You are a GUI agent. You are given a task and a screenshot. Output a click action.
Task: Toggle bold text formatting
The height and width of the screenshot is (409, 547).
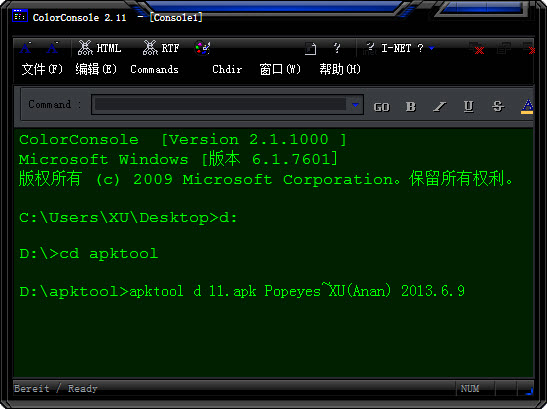tap(411, 106)
